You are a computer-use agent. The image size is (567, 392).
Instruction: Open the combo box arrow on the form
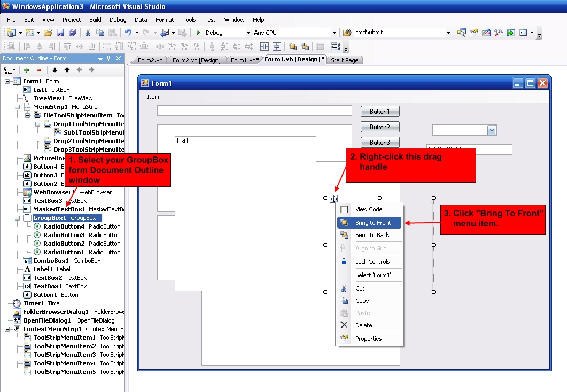tap(492, 130)
